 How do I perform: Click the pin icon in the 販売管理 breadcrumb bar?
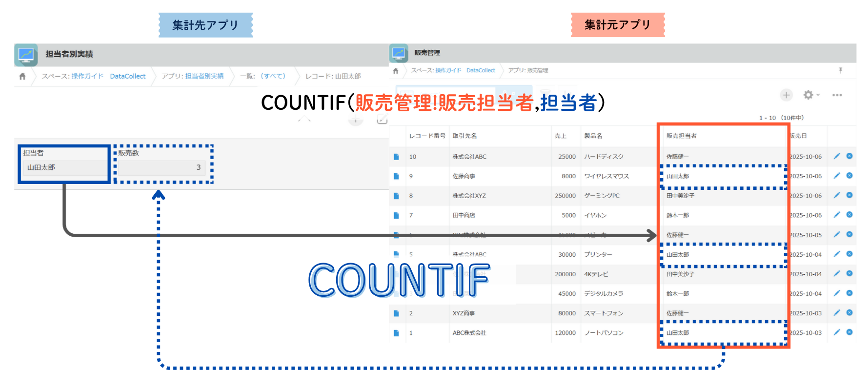pos(840,70)
